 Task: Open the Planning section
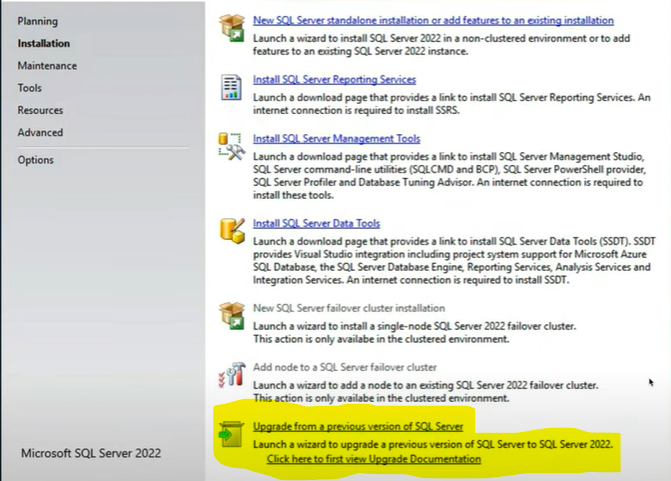[x=38, y=21]
